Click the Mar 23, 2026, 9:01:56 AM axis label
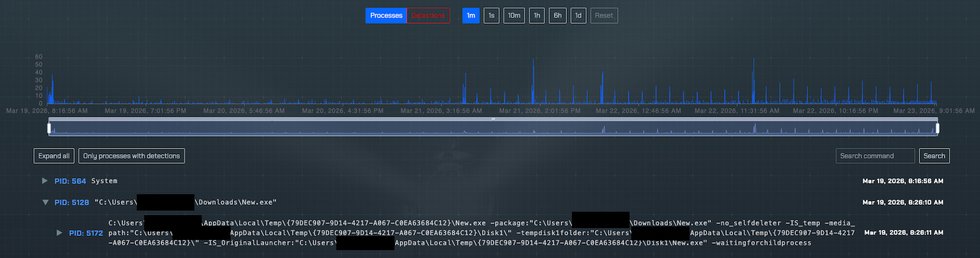The image size is (980, 258). click(934, 111)
